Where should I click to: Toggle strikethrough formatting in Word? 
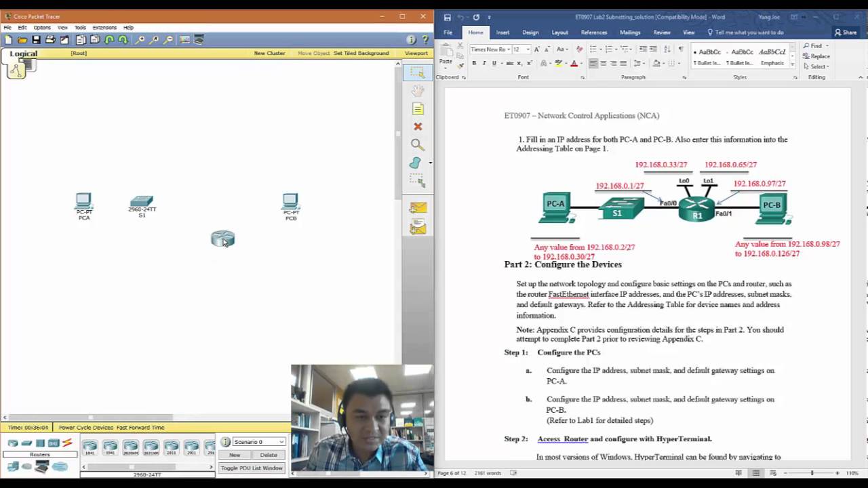click(510, 63)
